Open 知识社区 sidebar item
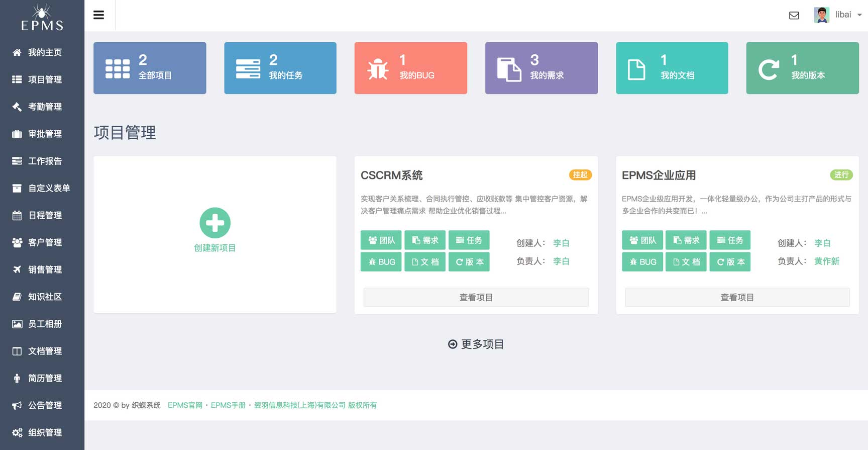 click(x=42, y=297)
